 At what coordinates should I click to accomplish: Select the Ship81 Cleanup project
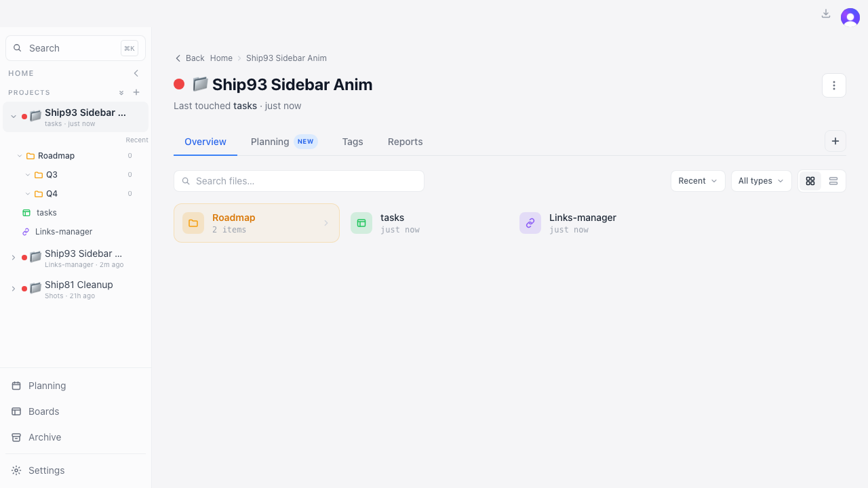click(x=75, y=289)
